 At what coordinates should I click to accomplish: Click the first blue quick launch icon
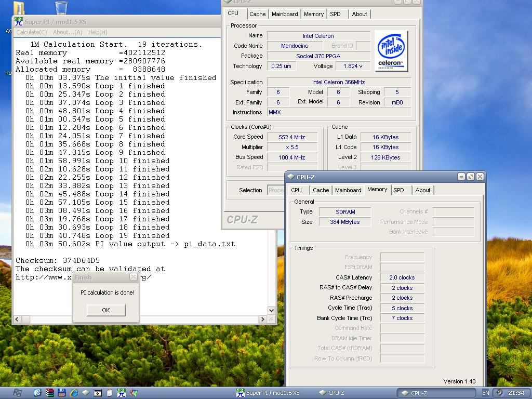(x=37, y=393)
